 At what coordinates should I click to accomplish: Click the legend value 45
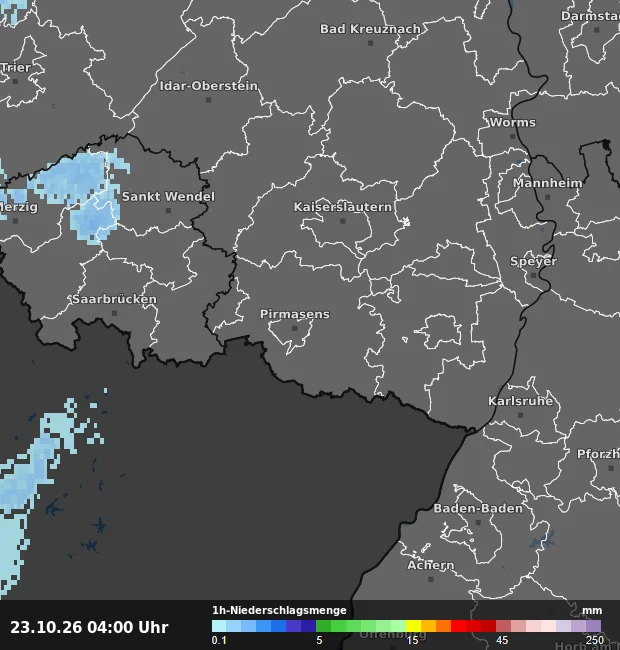click(x=502, y=640)
